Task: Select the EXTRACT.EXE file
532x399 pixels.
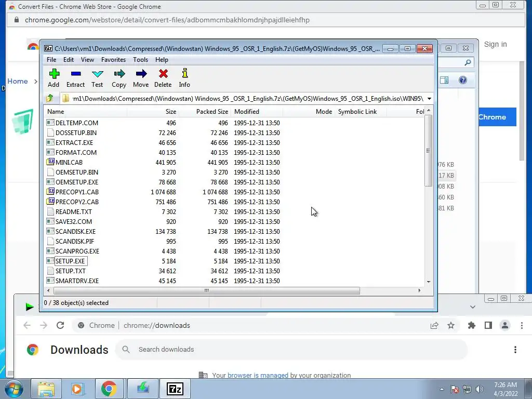Action: point(74,142)
